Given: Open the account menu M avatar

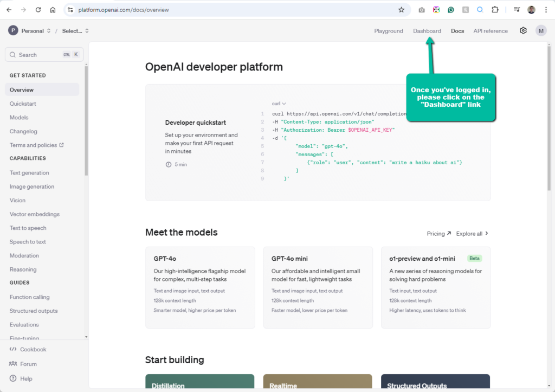Looking at the screenshot, I should click(x=541, y=31).
